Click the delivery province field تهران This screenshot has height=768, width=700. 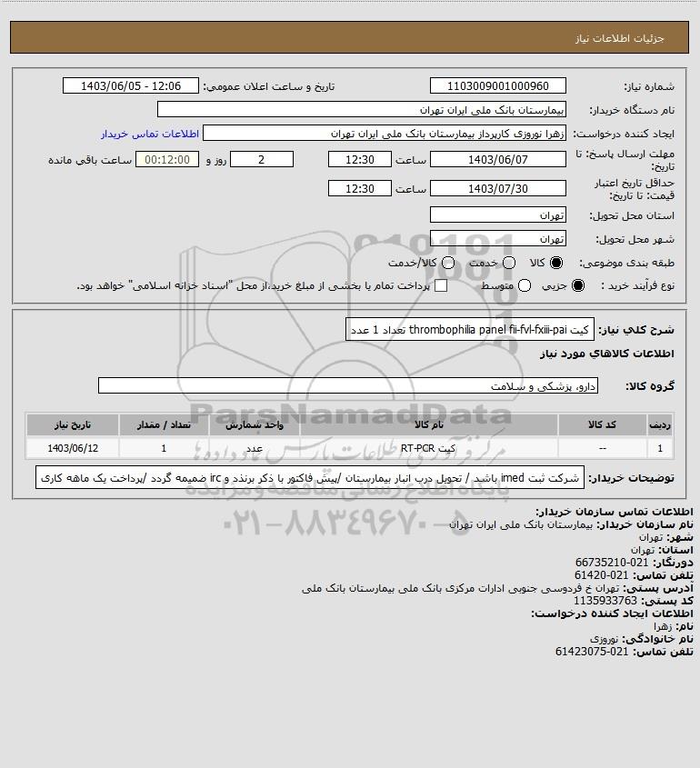[497, 215]
